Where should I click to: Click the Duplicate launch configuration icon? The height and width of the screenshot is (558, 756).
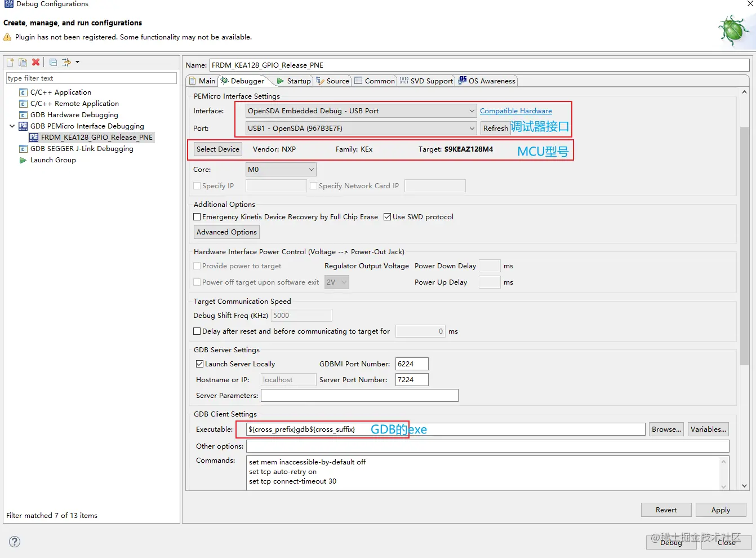tap(23, 62)
